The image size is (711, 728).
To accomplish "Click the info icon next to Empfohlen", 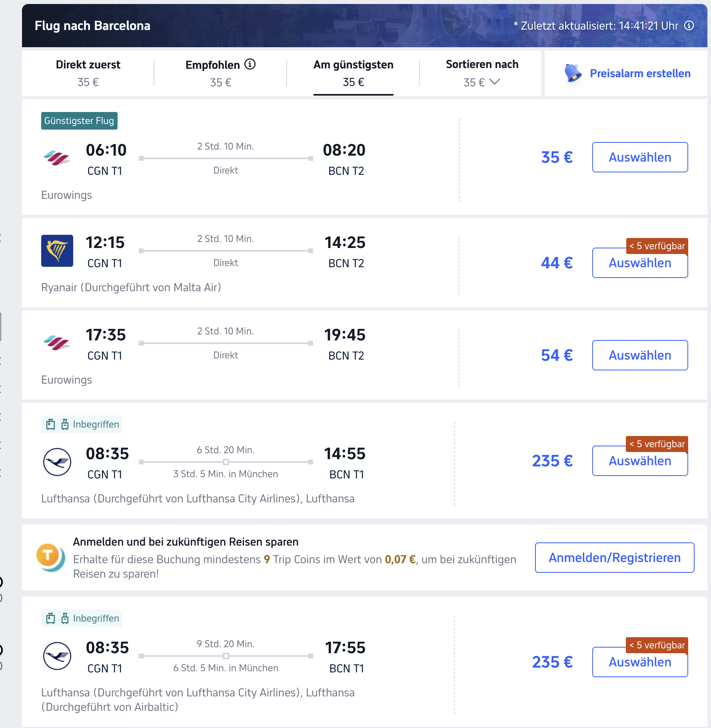I will click(x=250, y=64).
